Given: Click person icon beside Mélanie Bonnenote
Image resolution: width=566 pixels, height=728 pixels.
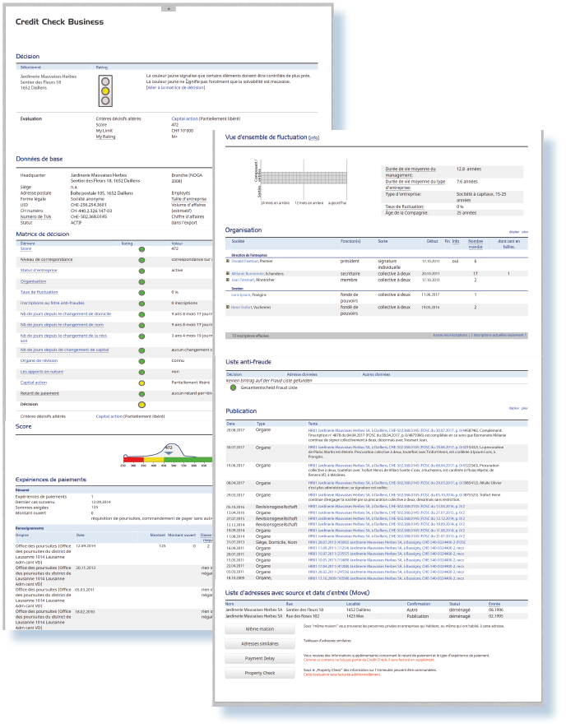Looking at the screenshot, I should click(x=228, y=273).
